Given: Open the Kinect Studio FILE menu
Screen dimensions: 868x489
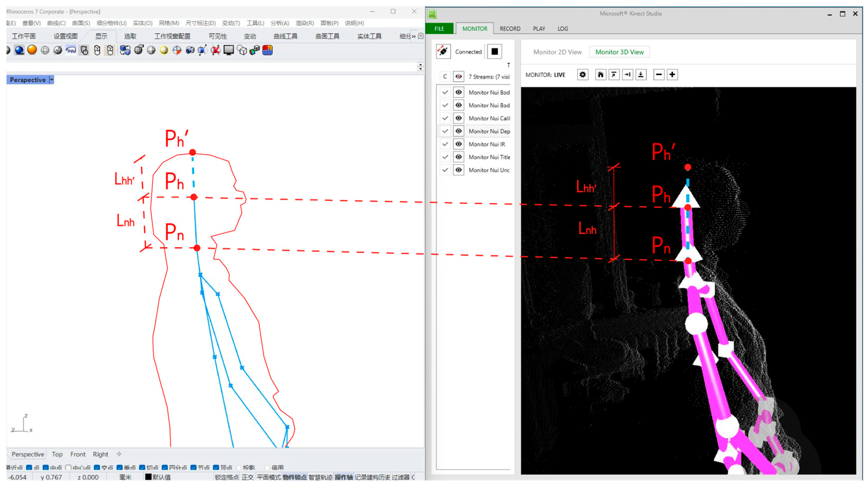Looking at the screenshot, I should point(439,29).
